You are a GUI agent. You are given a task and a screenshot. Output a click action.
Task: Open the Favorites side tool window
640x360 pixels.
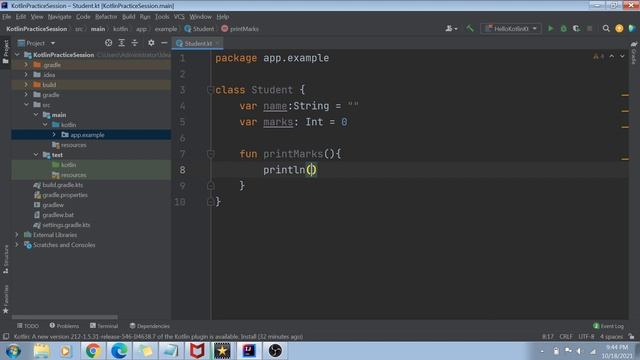click(x=6, y=299)
